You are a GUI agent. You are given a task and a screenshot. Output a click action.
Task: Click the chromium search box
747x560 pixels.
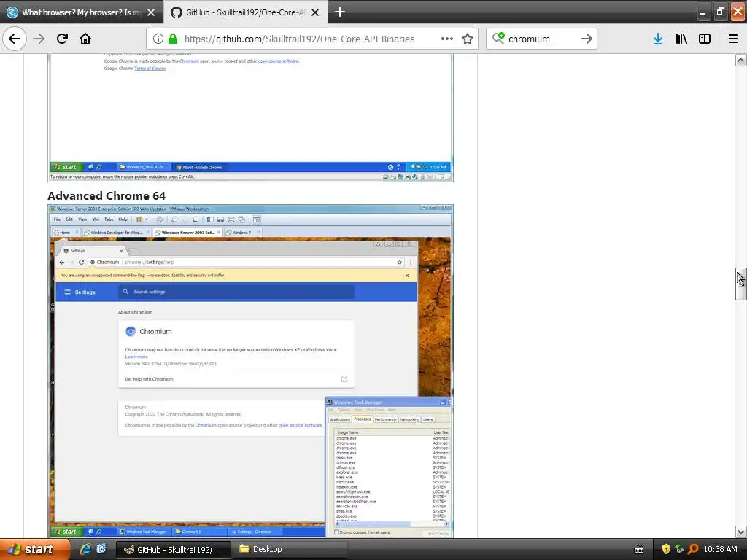[542, 39]
